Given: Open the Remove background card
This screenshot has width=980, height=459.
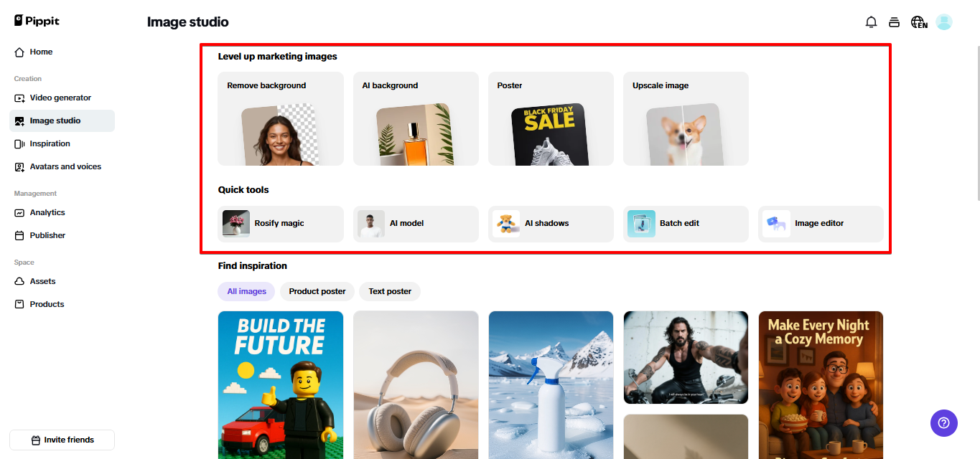Looking at the screenshot, I should [281, 118].
